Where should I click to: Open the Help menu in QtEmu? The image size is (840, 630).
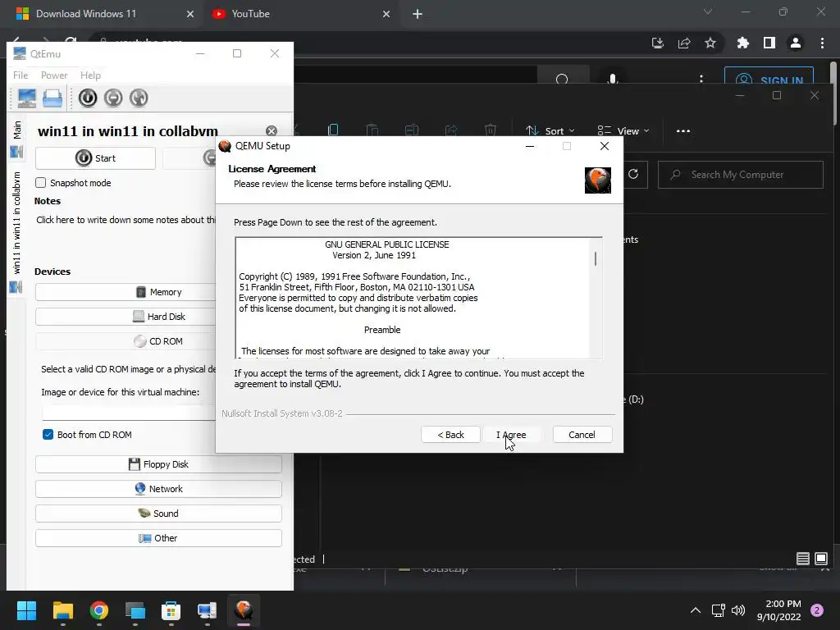tap(90, 75)
